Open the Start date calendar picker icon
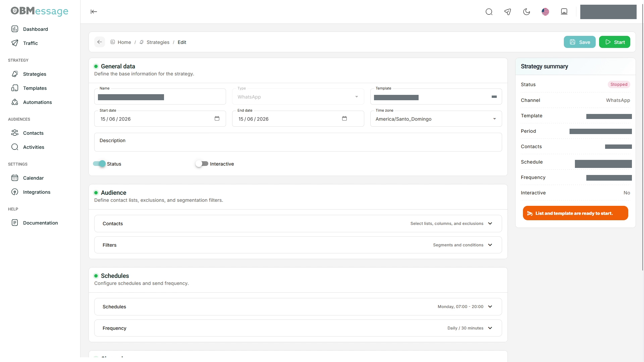The width and height of the screenshot is (644, 362). pos(217,119)
